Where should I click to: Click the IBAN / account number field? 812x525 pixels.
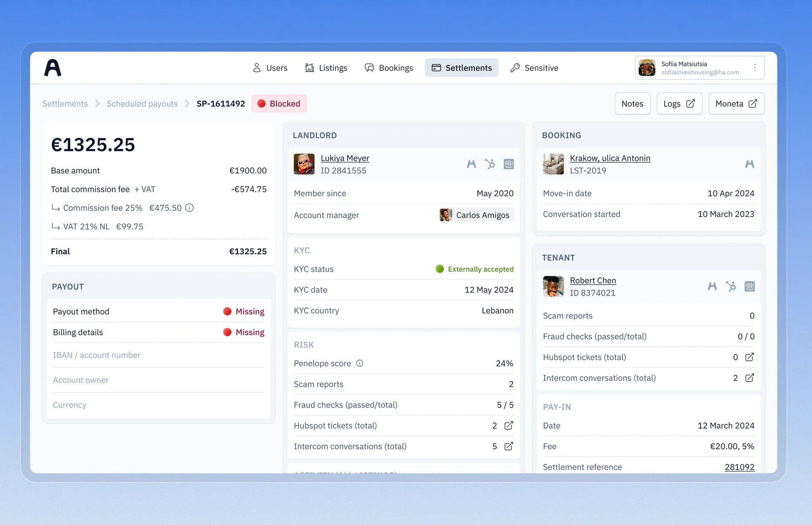click(159, 355)
